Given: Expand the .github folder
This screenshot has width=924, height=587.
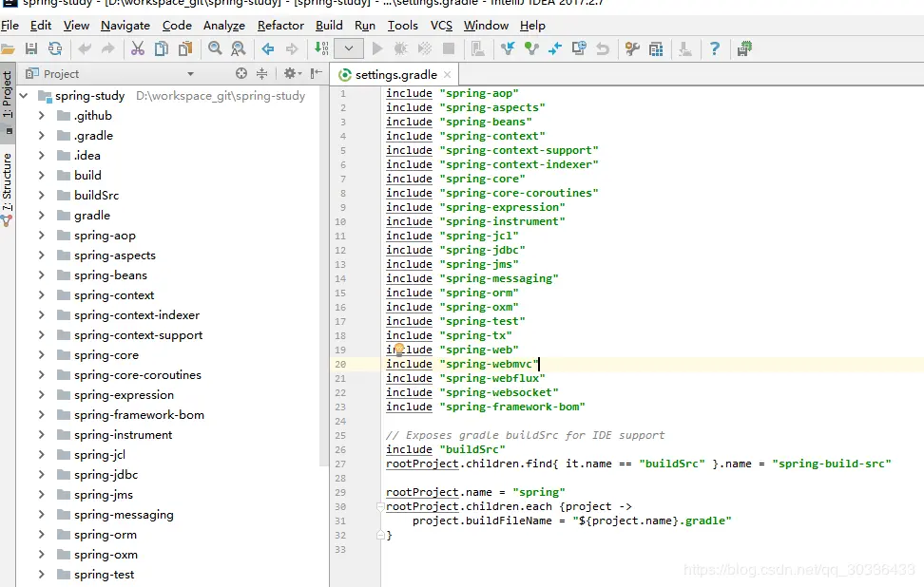Looking at the screenshot, I should (41, 115).
